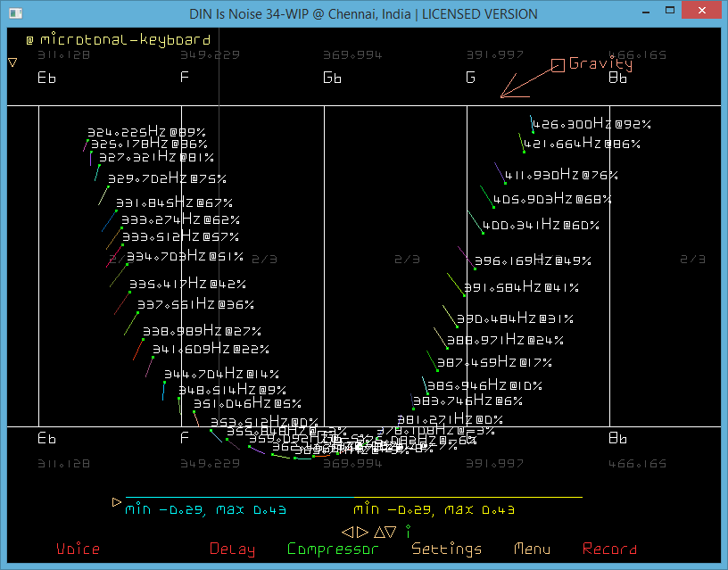Viewport: 728px width, 570px height.
Task: Toggle the Compressor effect
Action: pyautogui.click(x=333, y=549)
